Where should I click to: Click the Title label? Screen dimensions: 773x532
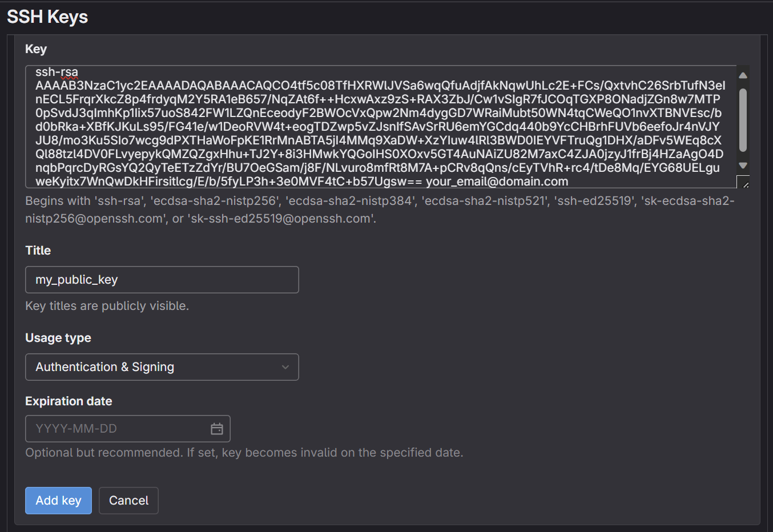38,251
